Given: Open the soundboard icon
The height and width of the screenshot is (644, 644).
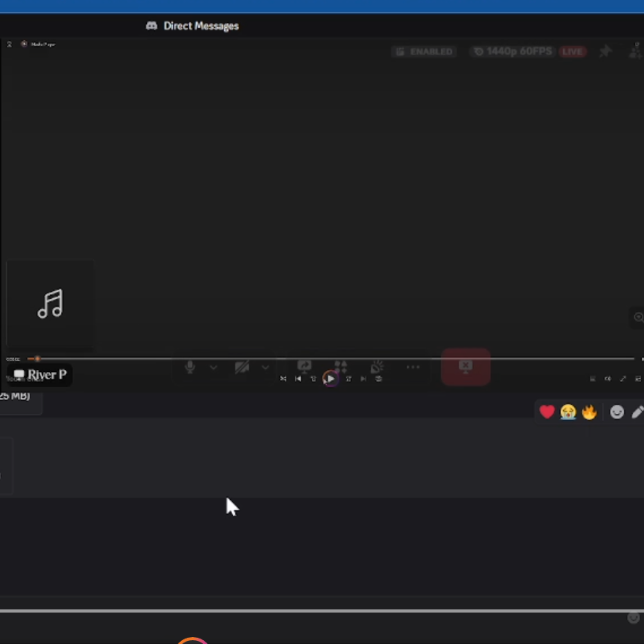Looking at the screenshot, I should click(x=377, y=367).
